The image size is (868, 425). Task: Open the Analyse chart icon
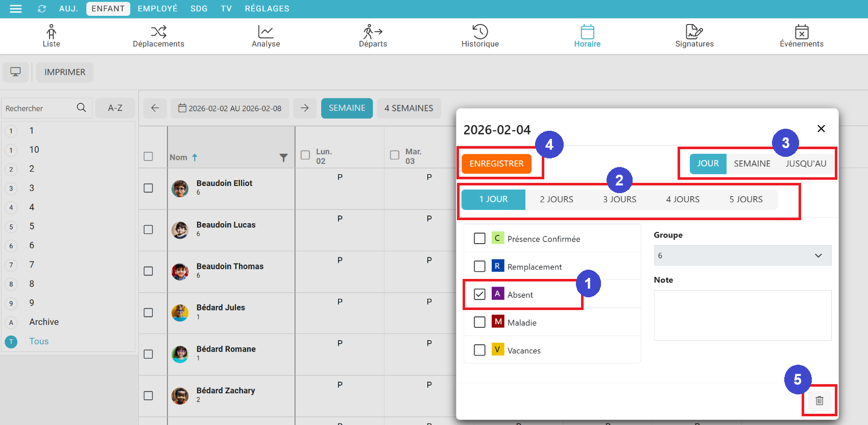266,32
